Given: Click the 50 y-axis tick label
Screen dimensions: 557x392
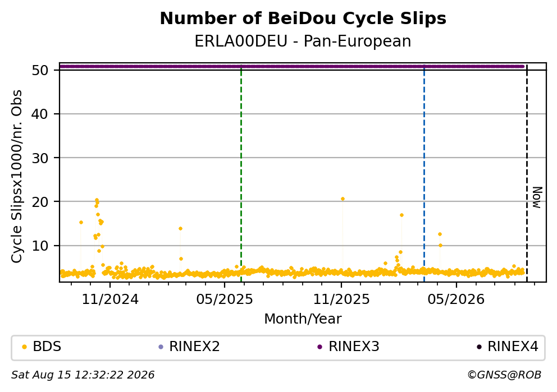Looking at the screenshot, I should [x=40, y=70].
